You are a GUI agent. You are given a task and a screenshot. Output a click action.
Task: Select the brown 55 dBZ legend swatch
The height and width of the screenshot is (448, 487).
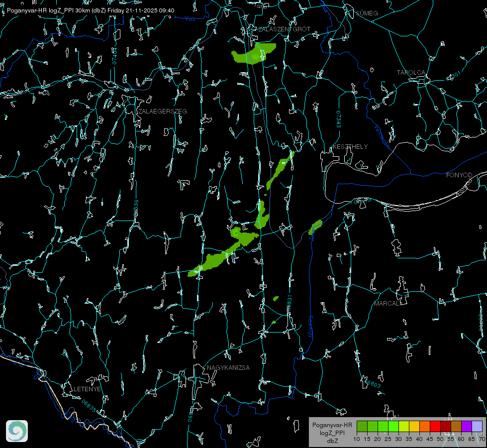(x=456, y=426)
